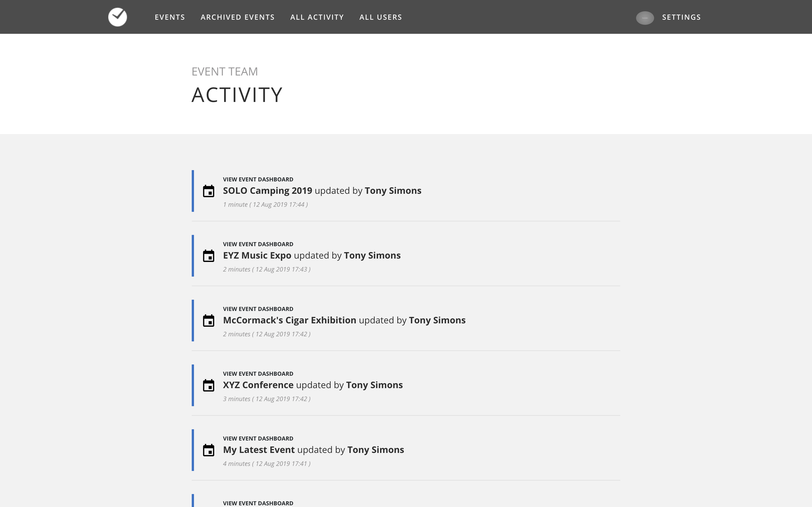View Event Dashboard for SOLO Camping 2019

click(x=258, y=179)
